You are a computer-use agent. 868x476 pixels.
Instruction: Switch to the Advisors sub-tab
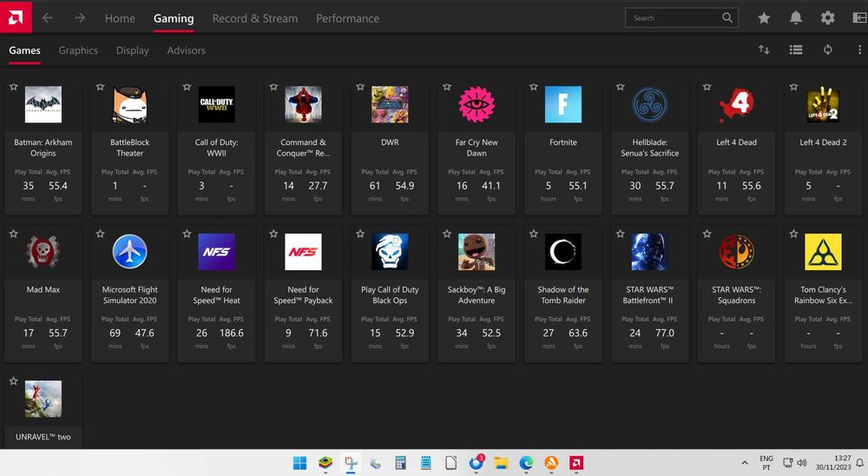point(186,50)
